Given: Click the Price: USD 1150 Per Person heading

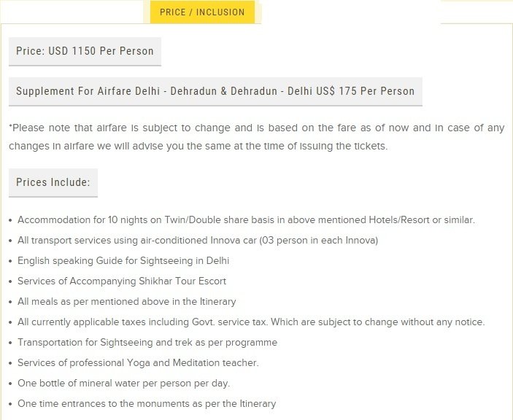Looking at the screenshot, I should tap(85, 51).
